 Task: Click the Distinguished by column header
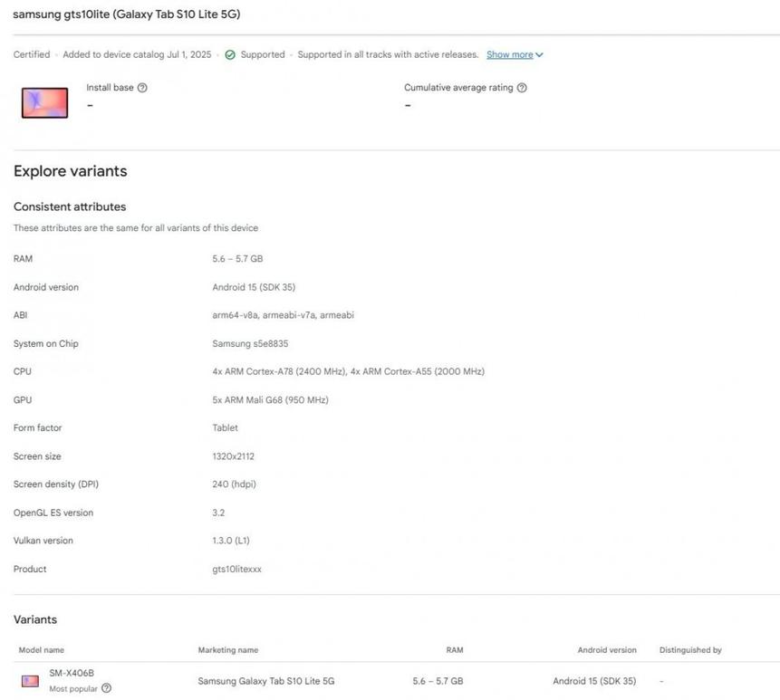[x=690, y=650]
